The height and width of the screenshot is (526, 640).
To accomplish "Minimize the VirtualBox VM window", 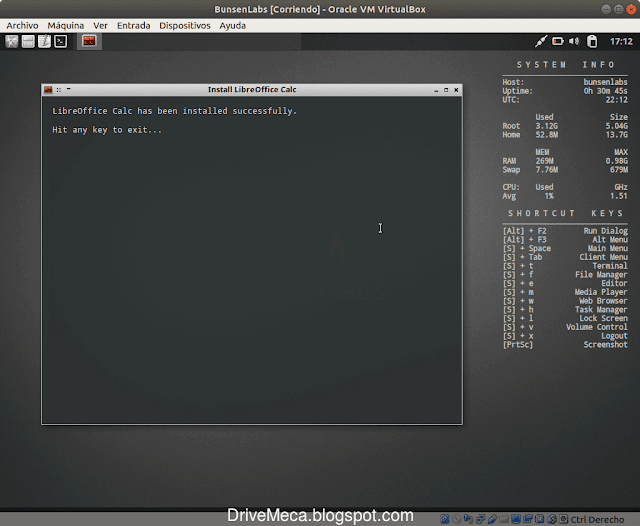I will [x=606, y=9].
